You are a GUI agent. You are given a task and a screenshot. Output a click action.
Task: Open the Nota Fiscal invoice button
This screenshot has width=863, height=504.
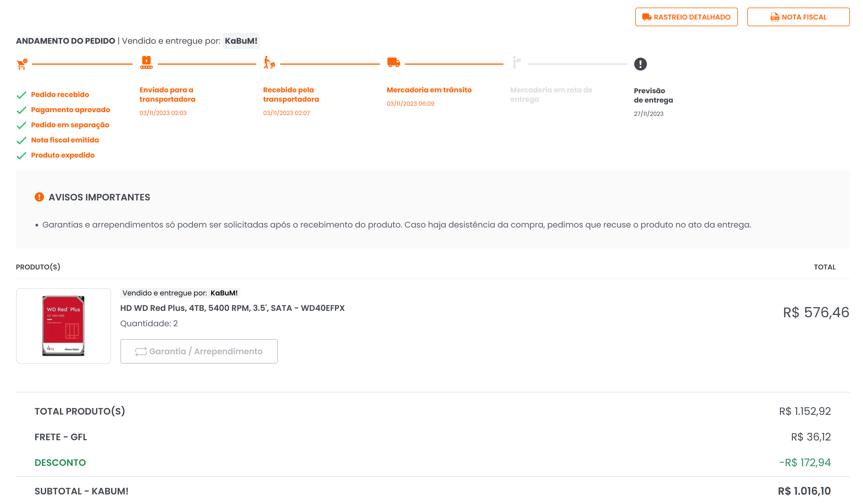tap(798, 17)
